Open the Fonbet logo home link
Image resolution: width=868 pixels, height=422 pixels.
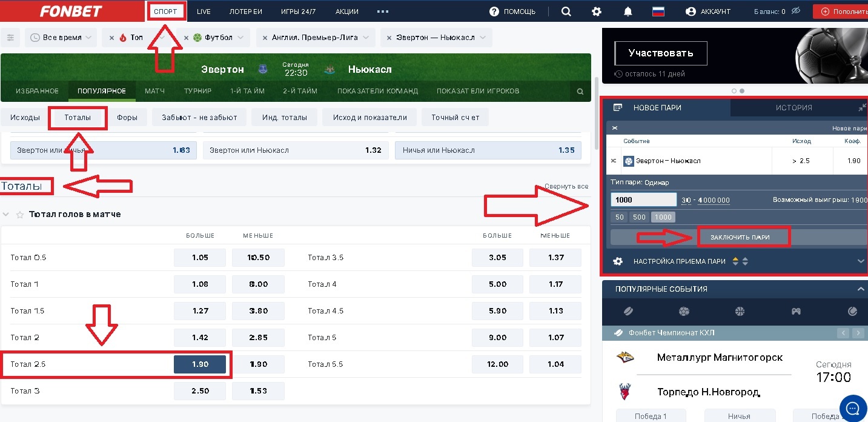[x=71, y=12]
